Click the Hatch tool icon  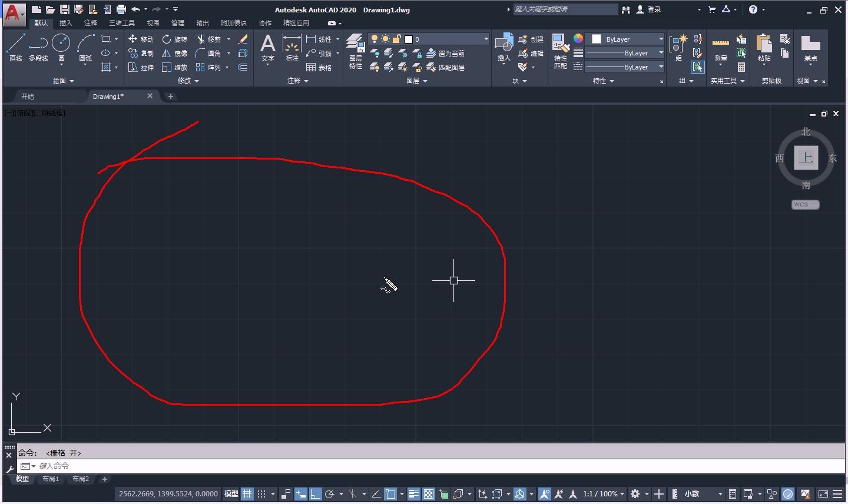pyautogui.click(x=106, y=67)
